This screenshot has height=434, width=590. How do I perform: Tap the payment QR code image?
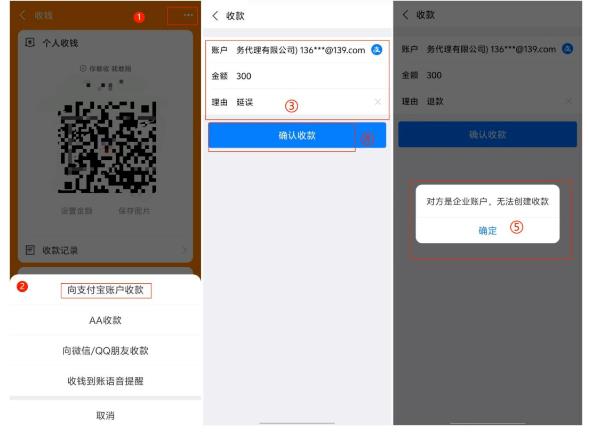click(106, 147)
